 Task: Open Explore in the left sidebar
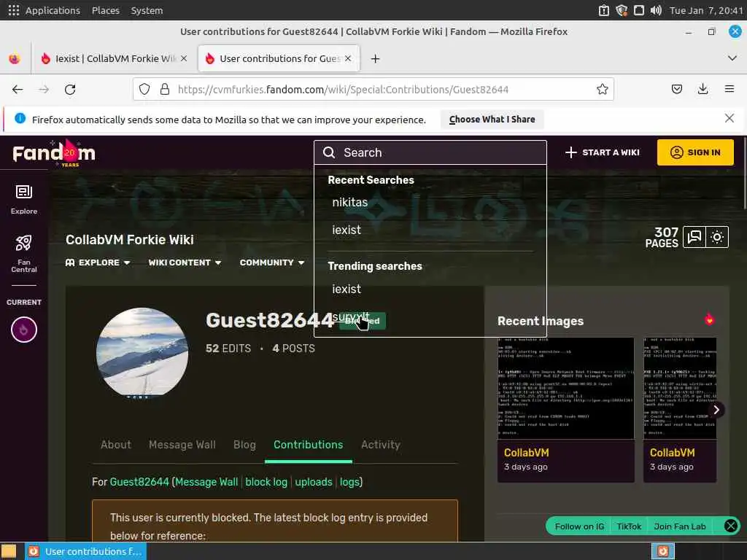(24, 200)
